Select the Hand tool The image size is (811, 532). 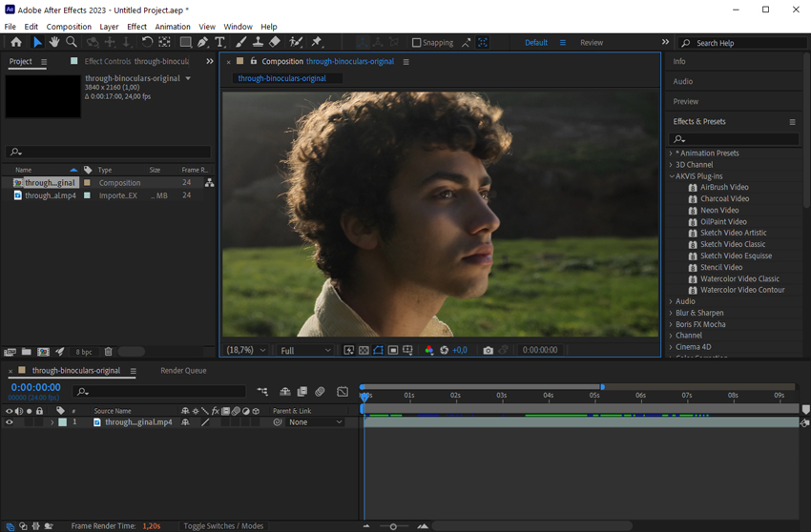[x=53, y=42]
